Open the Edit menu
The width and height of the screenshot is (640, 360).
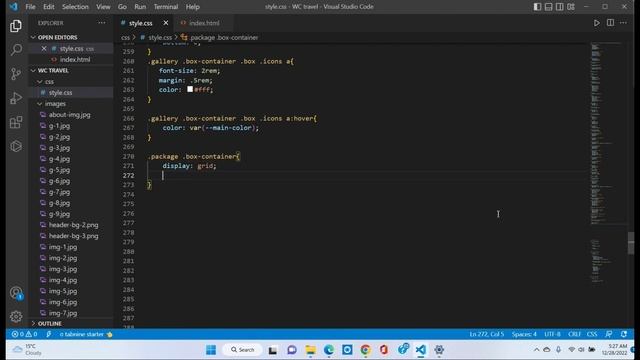click(x=49, y=7)
